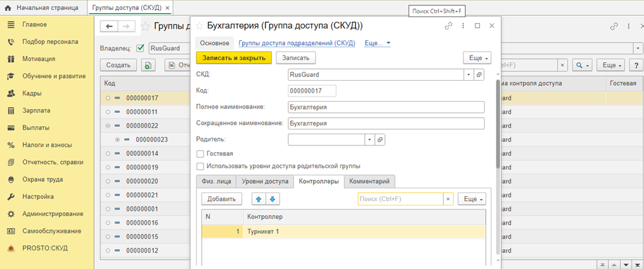Enable the Гостевая checkbox
Image resolution: width=644 pixels, height=269 pixels.
[x=200, y=153]
